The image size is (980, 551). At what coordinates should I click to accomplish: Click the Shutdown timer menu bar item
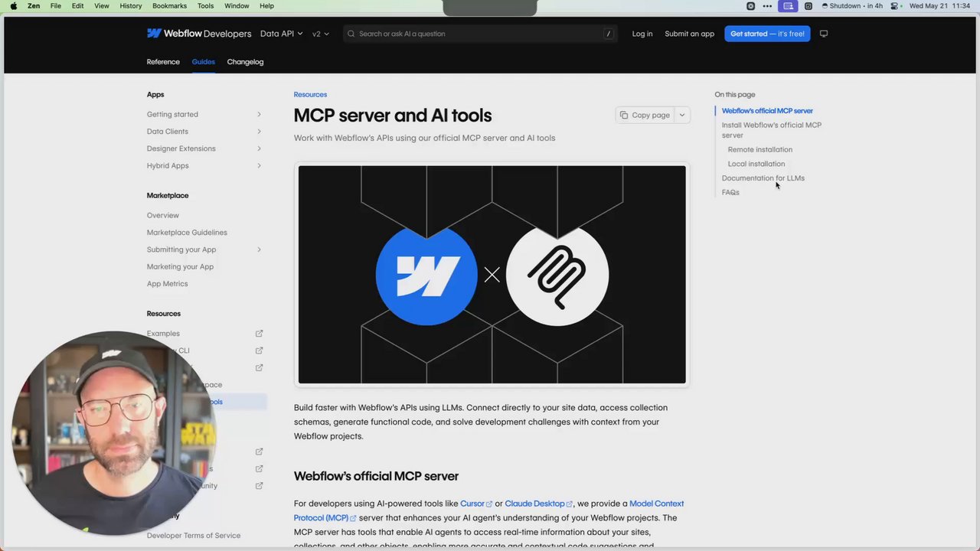coord(851,5)
